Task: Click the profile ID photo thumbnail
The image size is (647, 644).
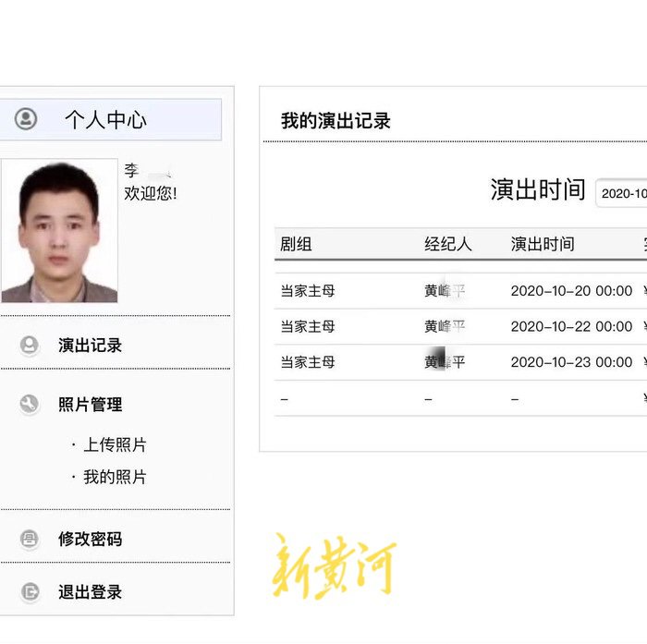Action: click(x=59, y=231)
